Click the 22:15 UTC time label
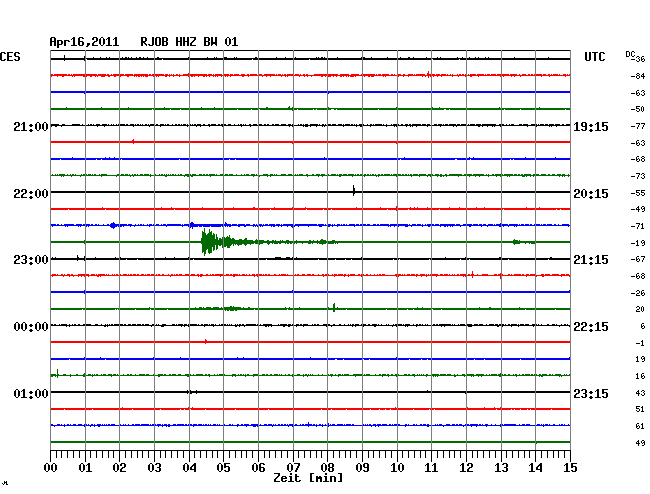This screenshot has width=650, height=494. (591, 327)
